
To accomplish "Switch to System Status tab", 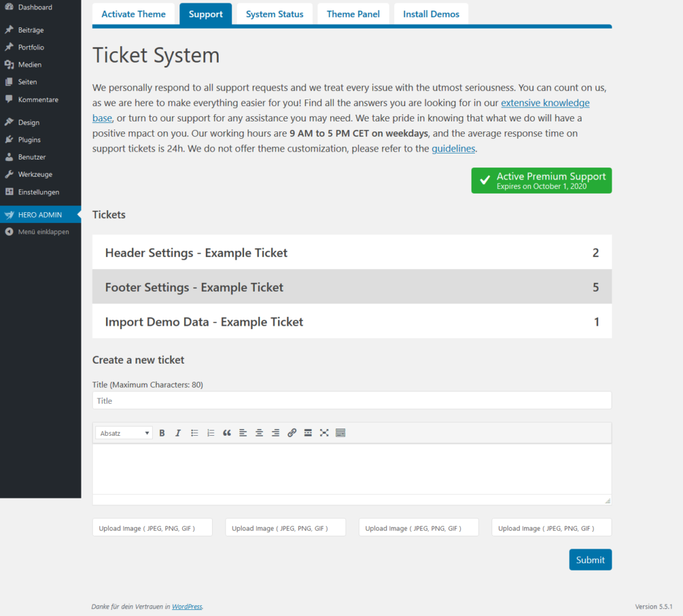I will 274,14.
